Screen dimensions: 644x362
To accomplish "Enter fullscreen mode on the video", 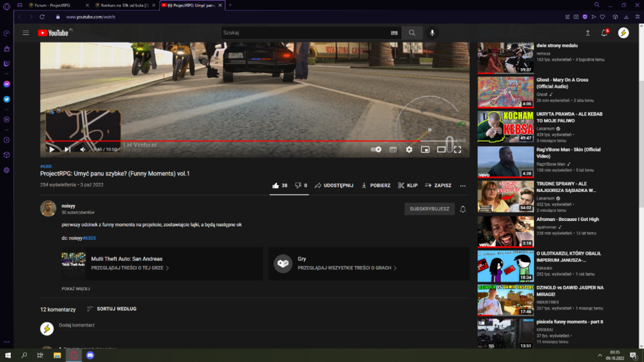I will pyautogui.click(x=457, y=149).
